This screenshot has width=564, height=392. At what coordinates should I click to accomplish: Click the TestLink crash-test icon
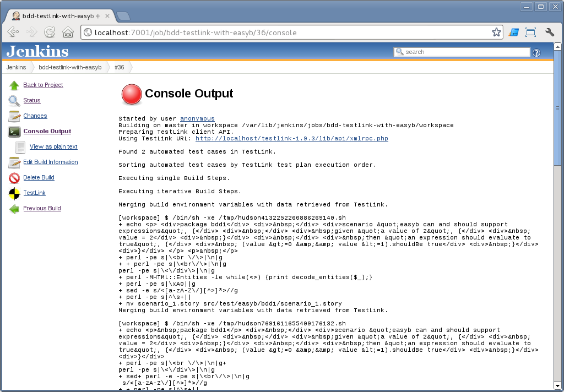pyautogui.click(x=14, y=193)
